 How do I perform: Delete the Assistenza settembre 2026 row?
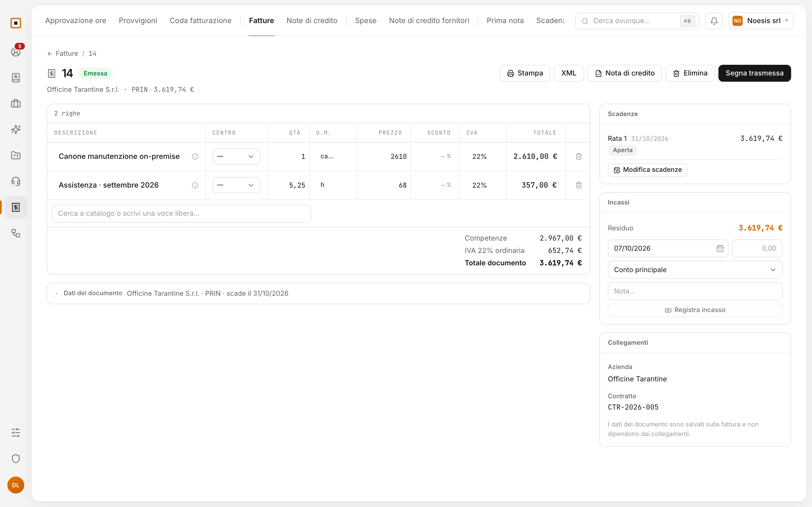pyautogui.click(x=579, y=185)
